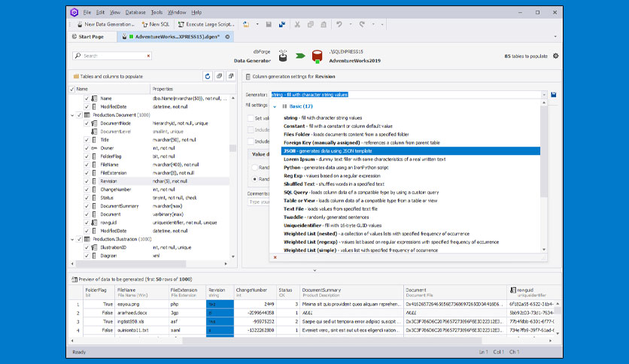Uncheck the FileName column checkbox
629x364 pixels.
(87, 165)
